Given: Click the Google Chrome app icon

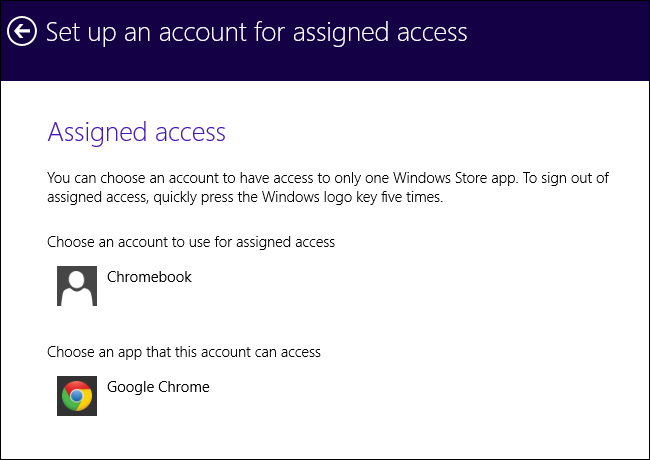Looking at the screenshot, I should [77, 396].
